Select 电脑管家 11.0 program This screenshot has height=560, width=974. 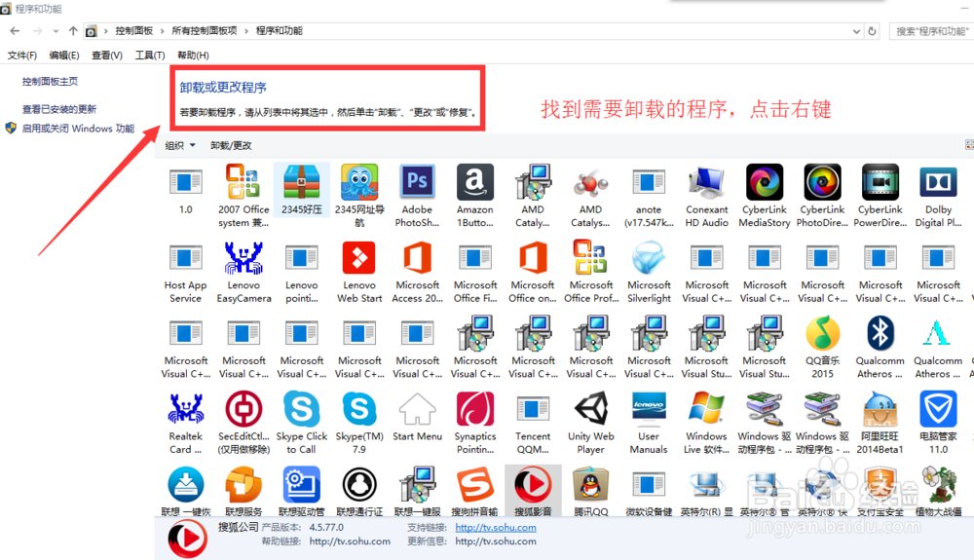point(938,424)
